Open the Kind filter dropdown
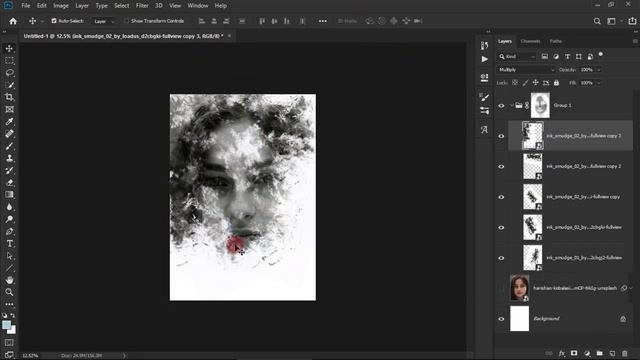 (517, 57)
